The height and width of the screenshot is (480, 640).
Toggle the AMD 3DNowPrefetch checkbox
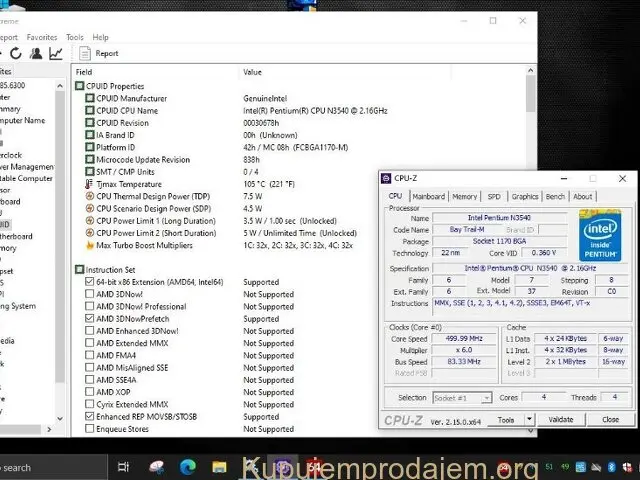pos(90,319)
